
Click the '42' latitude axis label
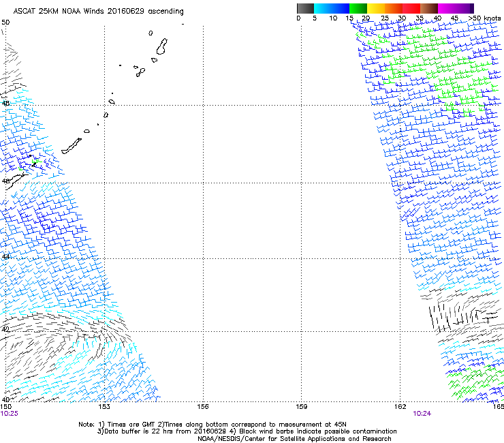coord(5,329)
